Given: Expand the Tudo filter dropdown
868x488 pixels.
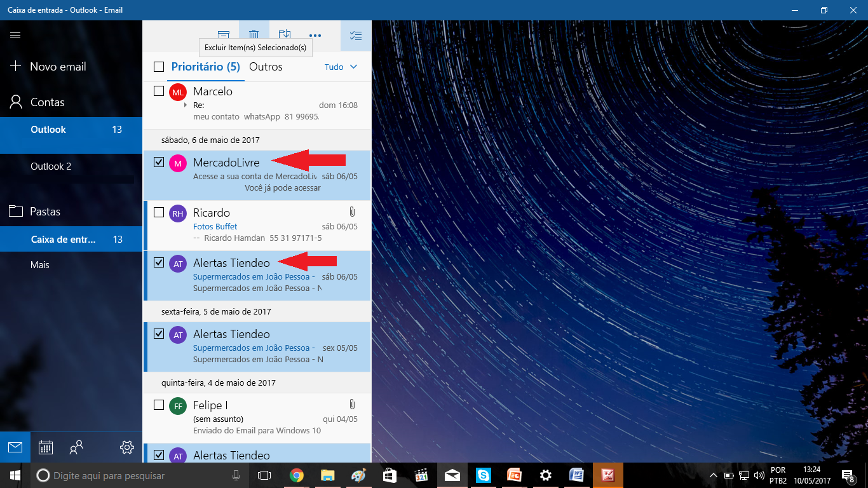Looking at the screenshot, I should pos(341,67).
